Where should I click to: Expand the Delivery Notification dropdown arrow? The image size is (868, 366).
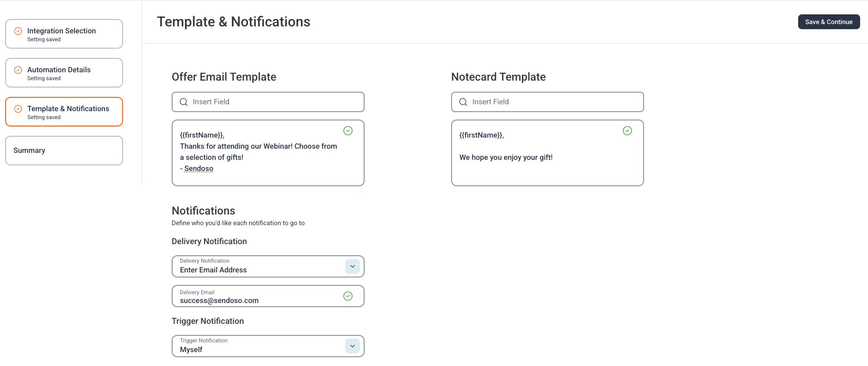click(353, 266)
